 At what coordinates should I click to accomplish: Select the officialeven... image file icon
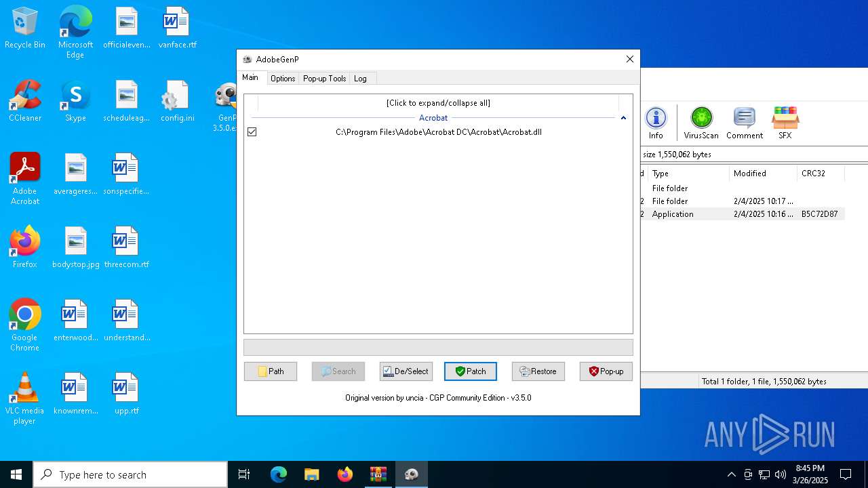click(126, 28)
